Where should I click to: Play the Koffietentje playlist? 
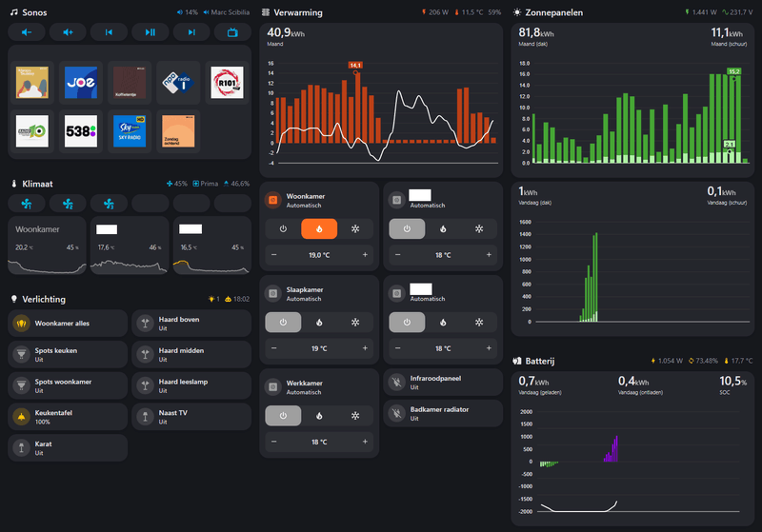click(130, 83)
